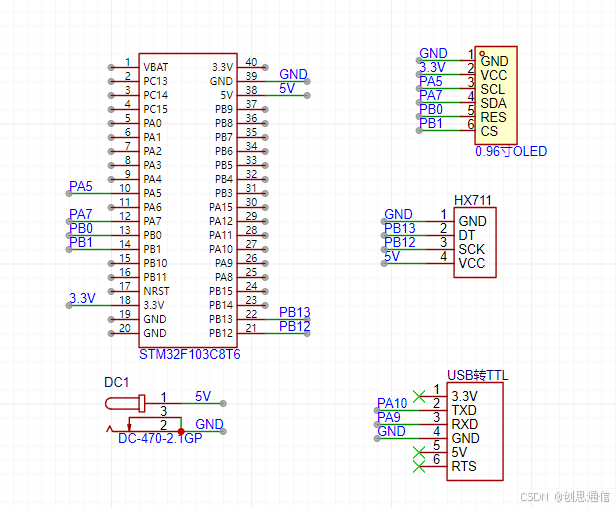Viewport: 616px width, 508px height.
Task: Click the HX711 component title
Action: [473, 200]
